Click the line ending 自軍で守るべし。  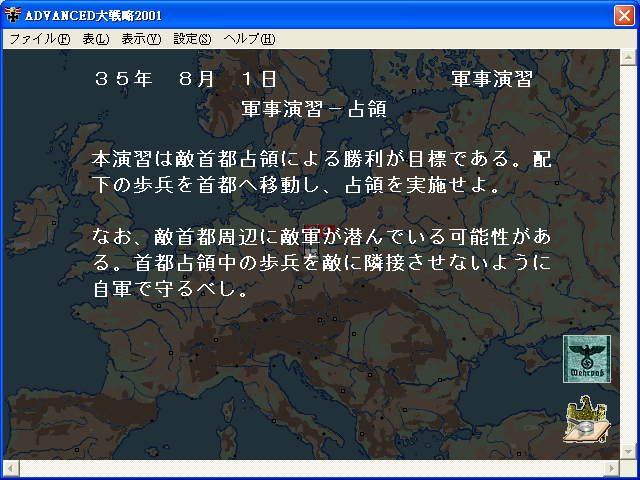point(170,289)
